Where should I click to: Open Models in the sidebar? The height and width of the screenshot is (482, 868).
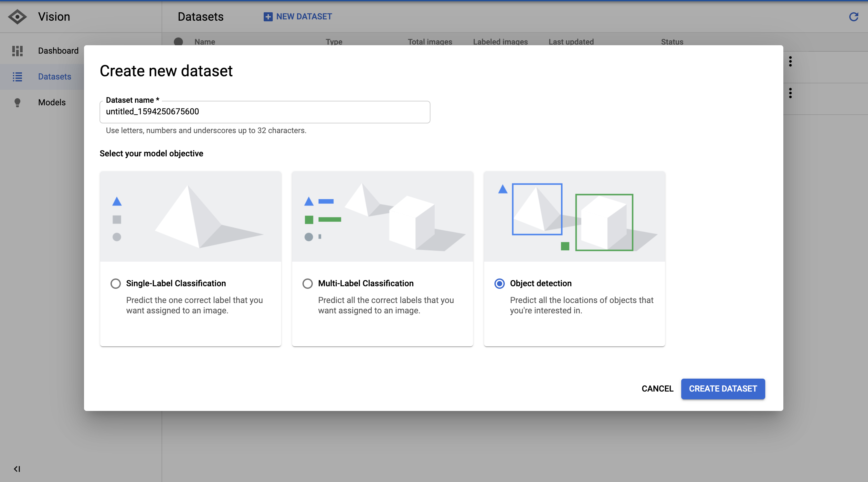[52, 102]
